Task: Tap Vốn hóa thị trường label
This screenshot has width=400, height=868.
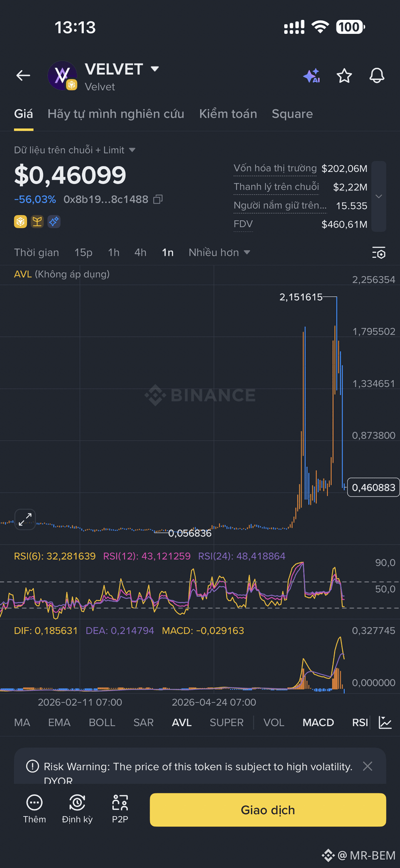Action: 275,168
